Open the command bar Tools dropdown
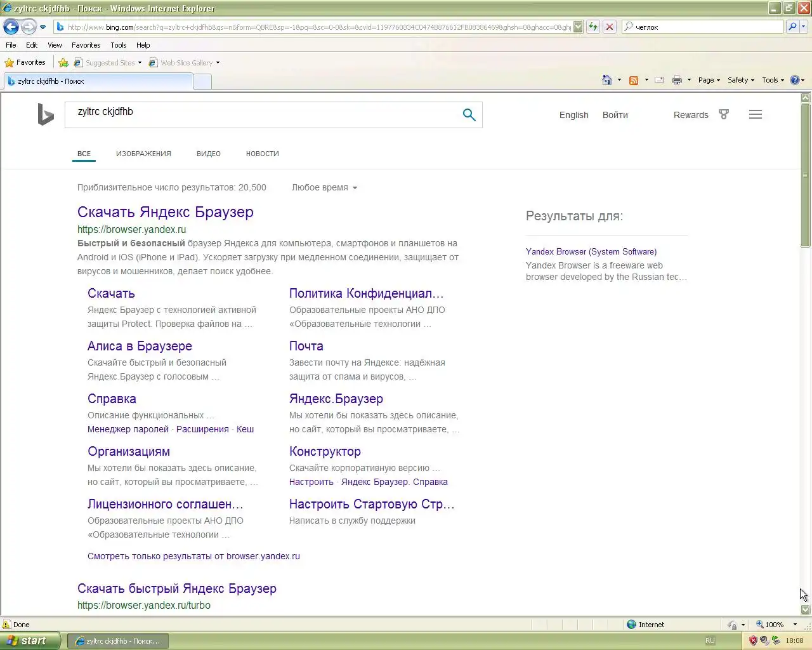812x650 pixels. [773, 80]
